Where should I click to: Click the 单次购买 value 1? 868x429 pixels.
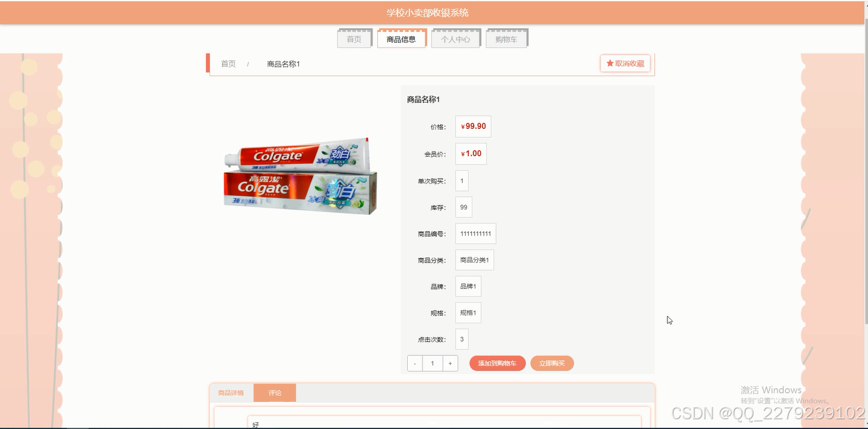462,181
